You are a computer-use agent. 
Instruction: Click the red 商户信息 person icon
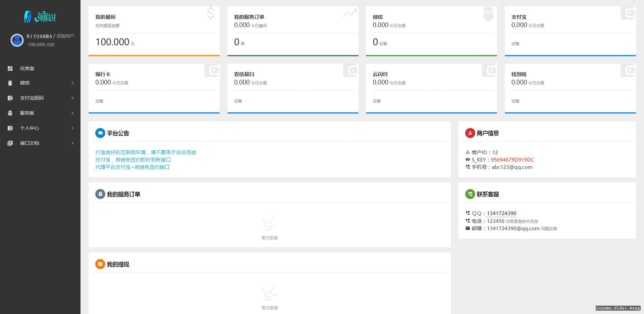(x=470, y=133)
